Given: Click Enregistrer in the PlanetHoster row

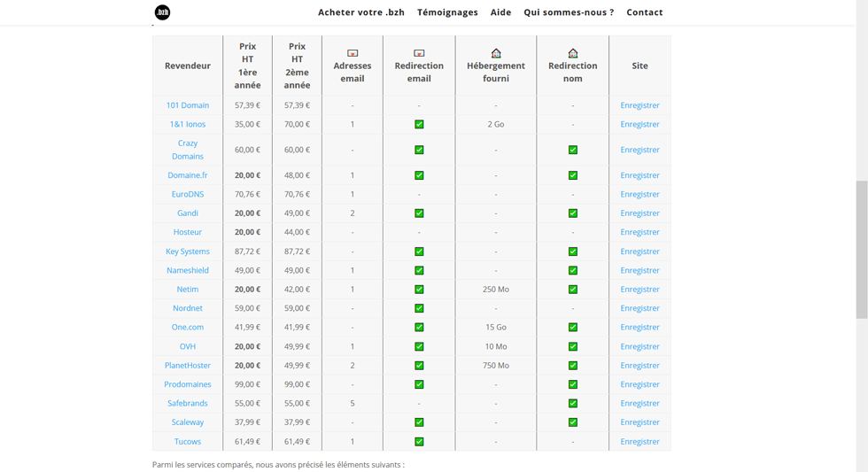Looking at the screenshot, I should pyautogui.click(x=639, y=365).
